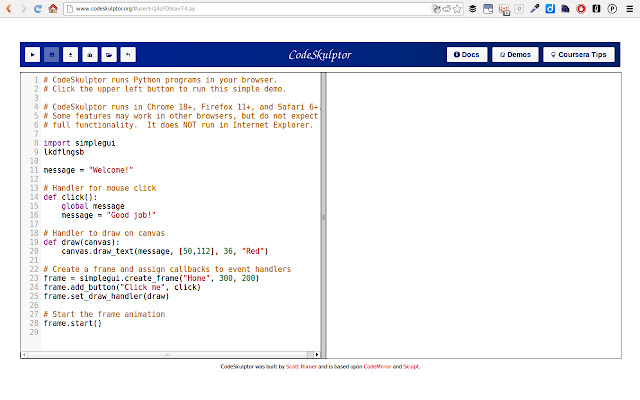
Task: Click 'frame.start()' on line 28
Action: coord(73,323)
